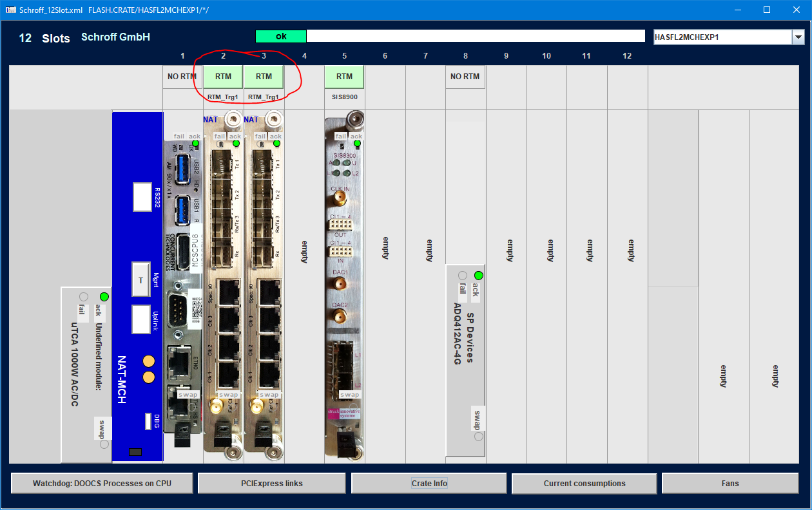Select the swap radio on SP Devices module
The image size is (812, 510).
click(x=479, y=437)
